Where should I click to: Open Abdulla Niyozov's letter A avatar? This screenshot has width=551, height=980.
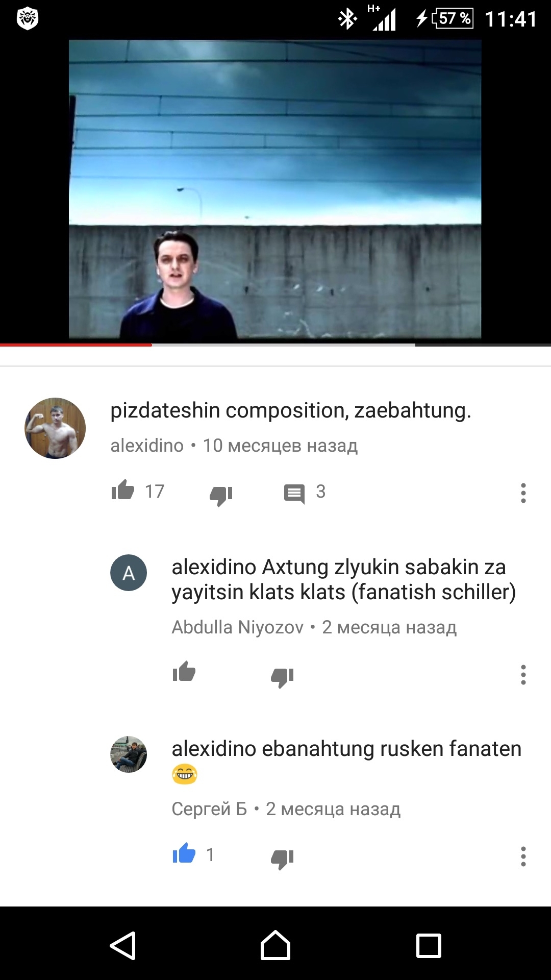pos(129,573)
